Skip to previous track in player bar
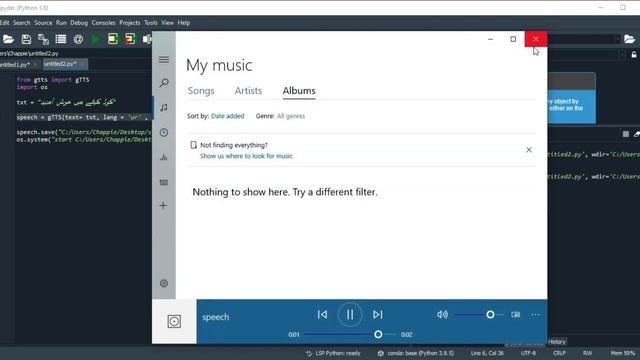The image size is (640, 360). coord(322,314)
